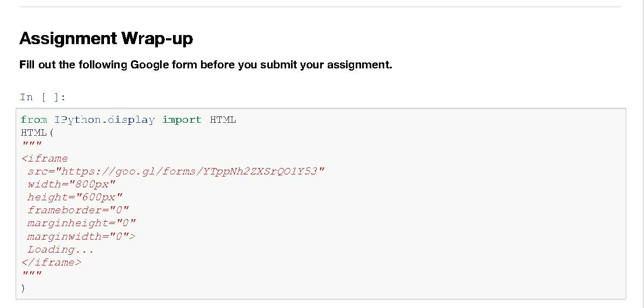Click the closing </iframe> tag line
Image resolution: width=644 pixels, height=308 pixels.
coord(51,262)
